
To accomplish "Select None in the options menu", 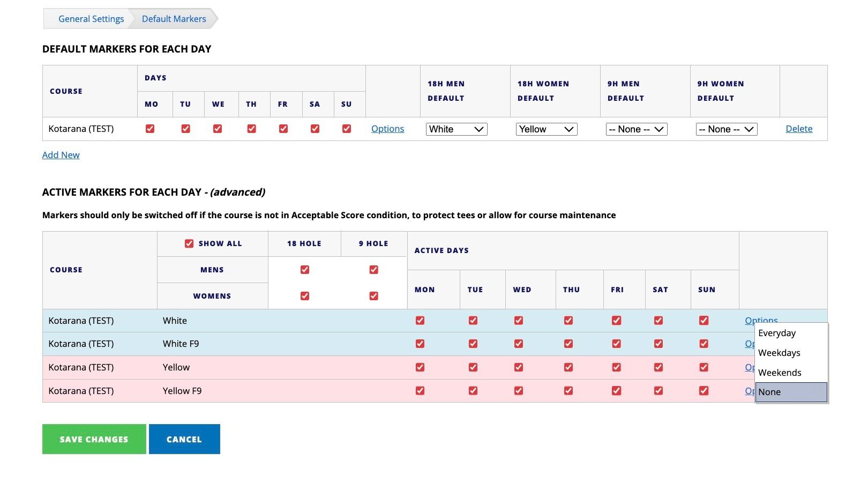I will [x=791, y=392].
